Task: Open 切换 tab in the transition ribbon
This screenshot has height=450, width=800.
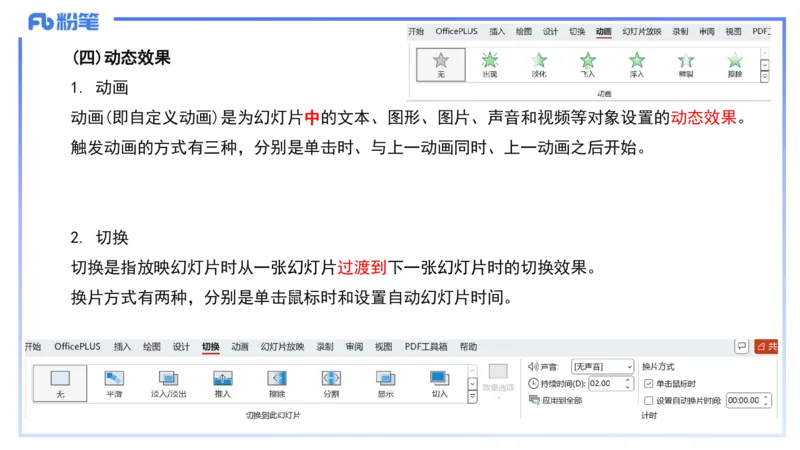Action: 211,347
